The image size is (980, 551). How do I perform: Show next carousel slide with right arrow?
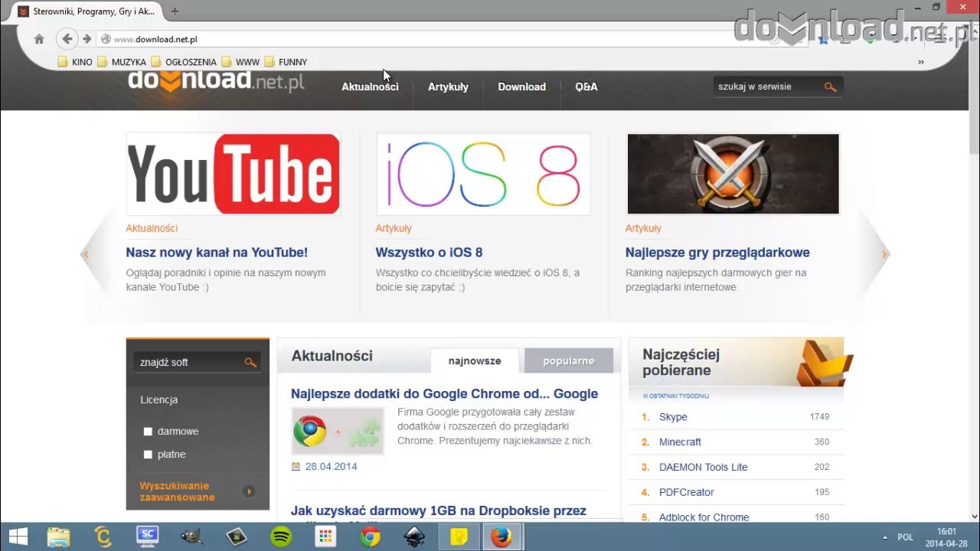(884, 254)
